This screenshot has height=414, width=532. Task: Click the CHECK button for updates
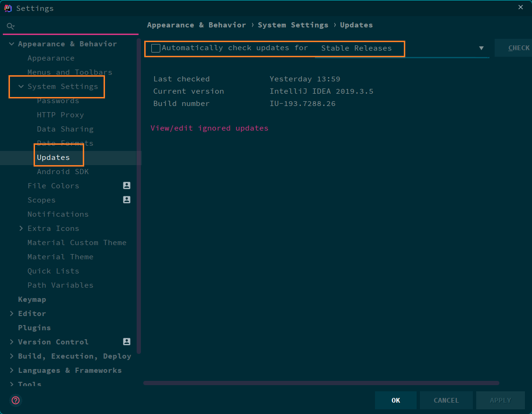tap(514, 48)
